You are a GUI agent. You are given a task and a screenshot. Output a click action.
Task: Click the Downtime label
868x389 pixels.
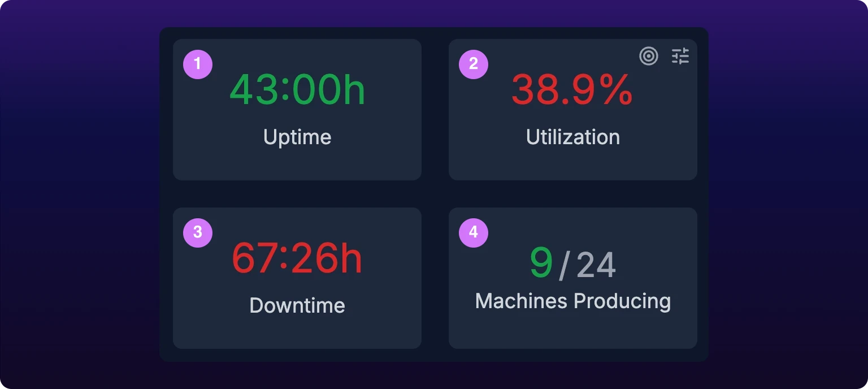pyautogui.click(x=297, y=305)
